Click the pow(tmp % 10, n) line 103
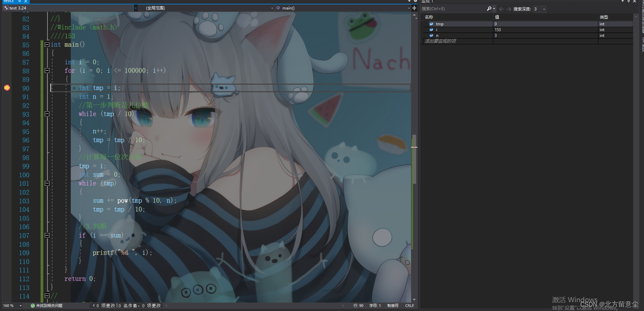This screenshot has height=311, width=644. (135, 201)
